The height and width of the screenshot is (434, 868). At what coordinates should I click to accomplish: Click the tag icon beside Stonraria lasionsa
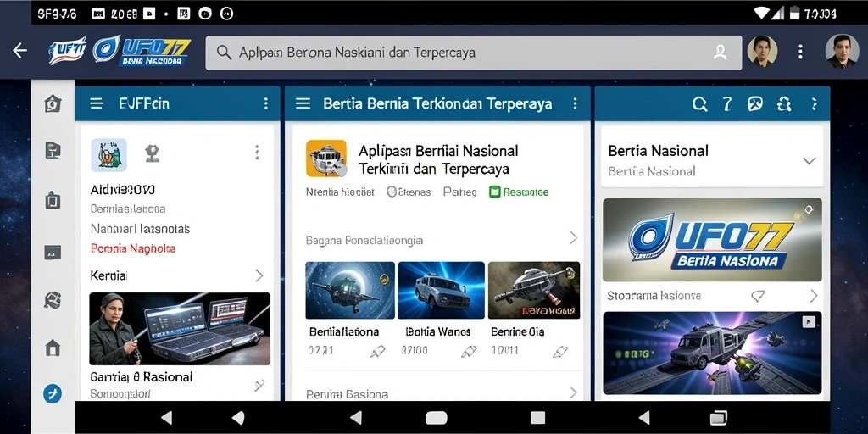(758, 296)
